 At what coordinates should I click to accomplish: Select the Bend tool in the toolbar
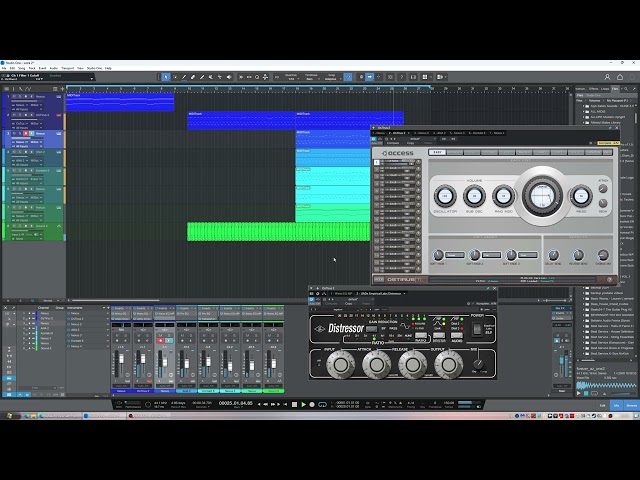pos(220,77)
